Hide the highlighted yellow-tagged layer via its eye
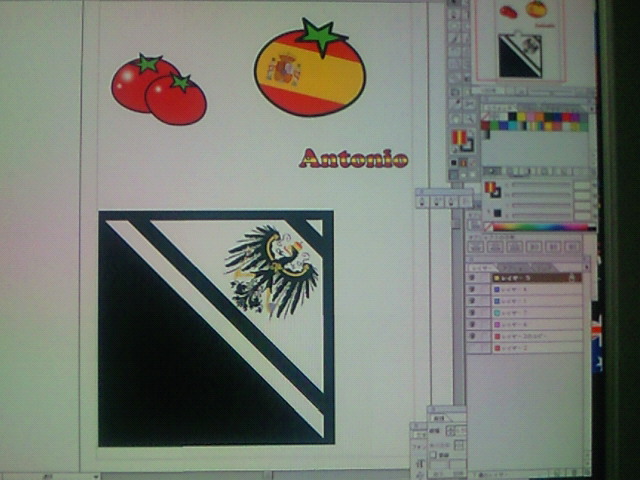Image resolution: width=640 pixels, height=480 pixels. pos(473,278)
